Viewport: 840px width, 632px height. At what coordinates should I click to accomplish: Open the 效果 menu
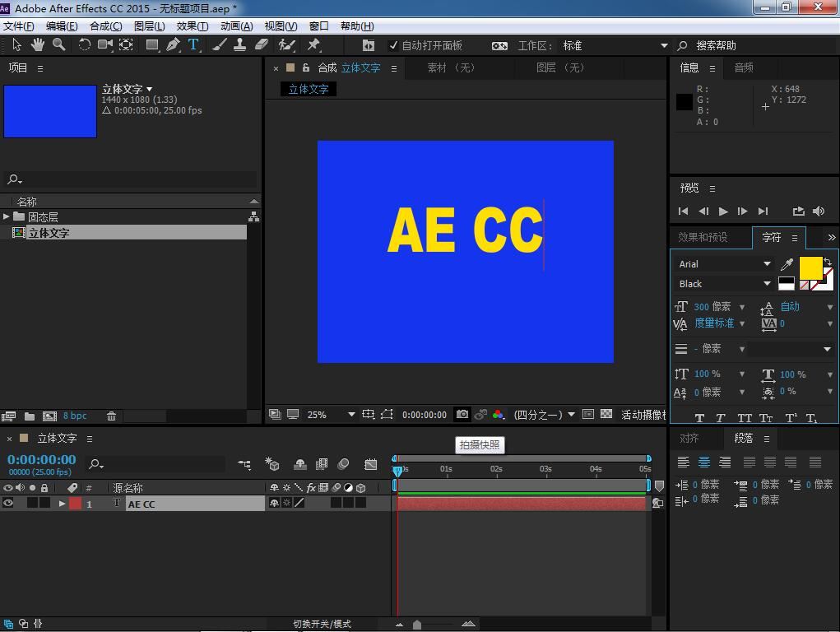point(193,26)
